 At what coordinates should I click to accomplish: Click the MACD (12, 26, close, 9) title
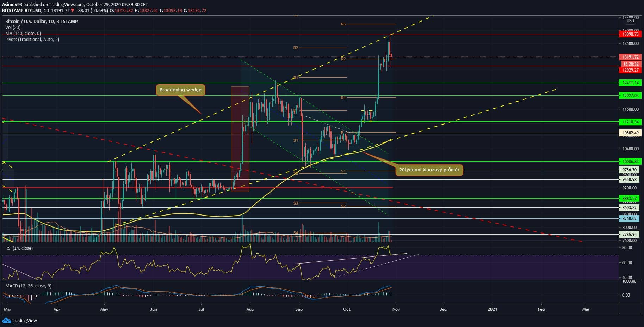point(28,286)
